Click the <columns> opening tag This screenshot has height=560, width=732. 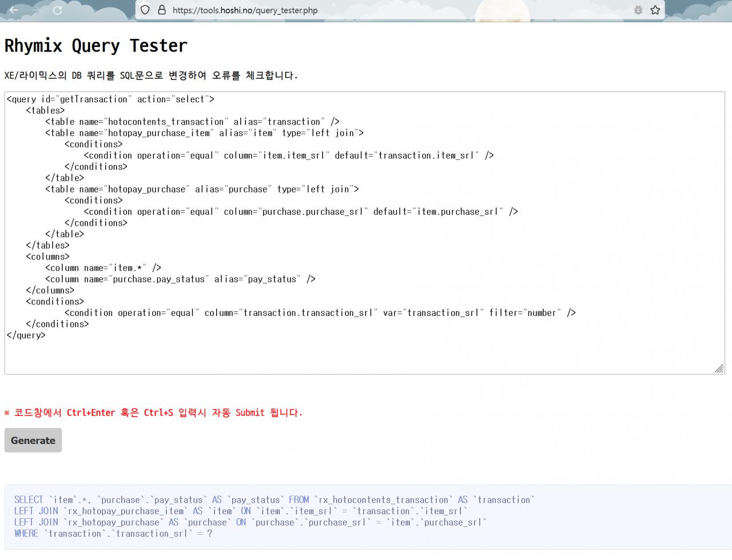47,257
